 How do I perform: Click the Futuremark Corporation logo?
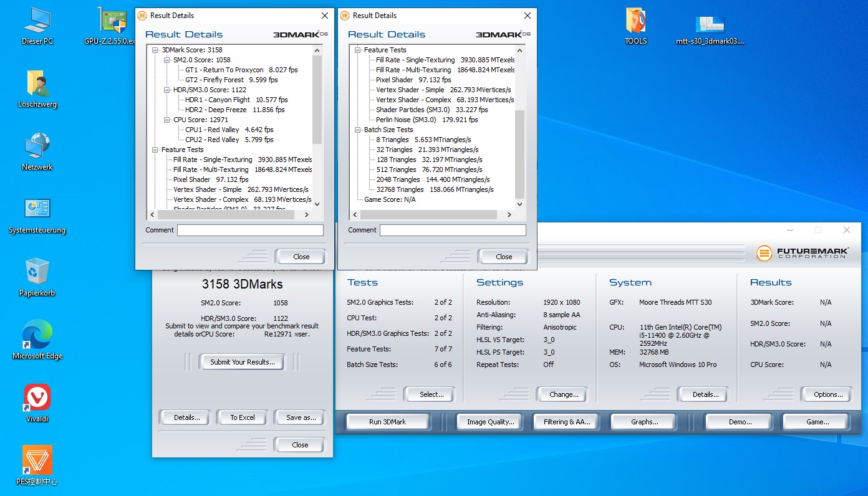tap(802, 253)
